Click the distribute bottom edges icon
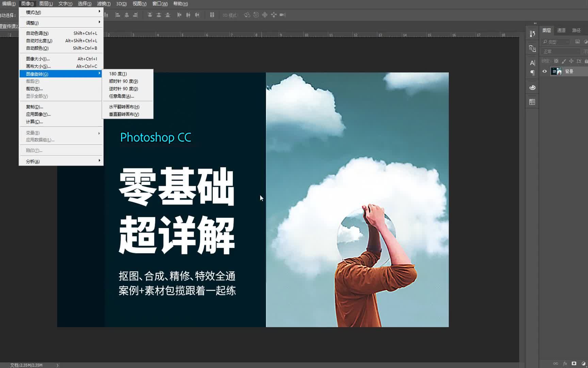Screen dimensions: 588x368 click(167, 15)
